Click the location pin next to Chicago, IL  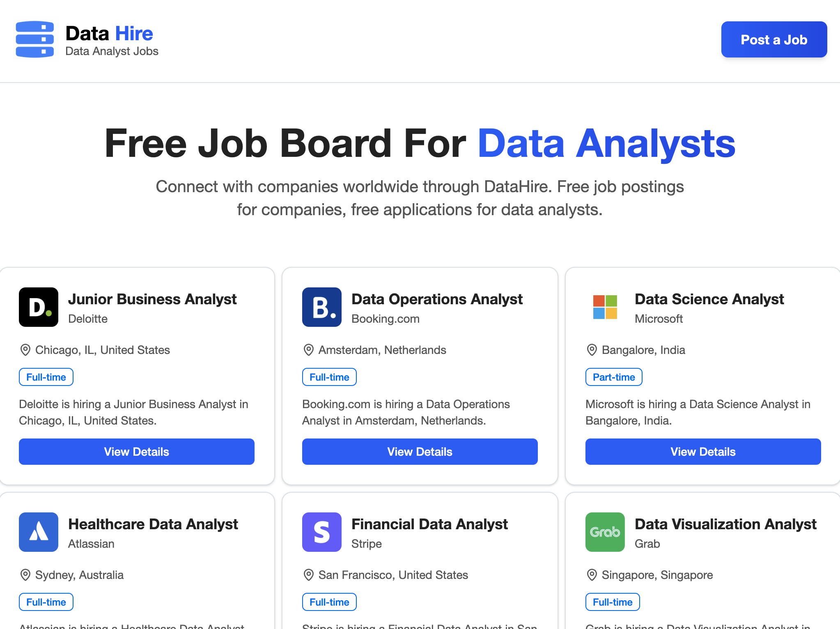(x=25, y=350)
